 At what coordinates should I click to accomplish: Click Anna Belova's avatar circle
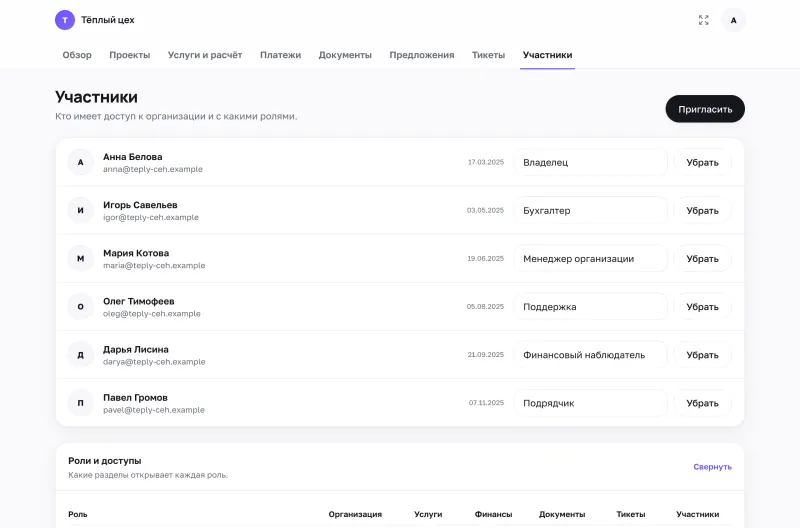pyautogui.click(x=81, y=162)
